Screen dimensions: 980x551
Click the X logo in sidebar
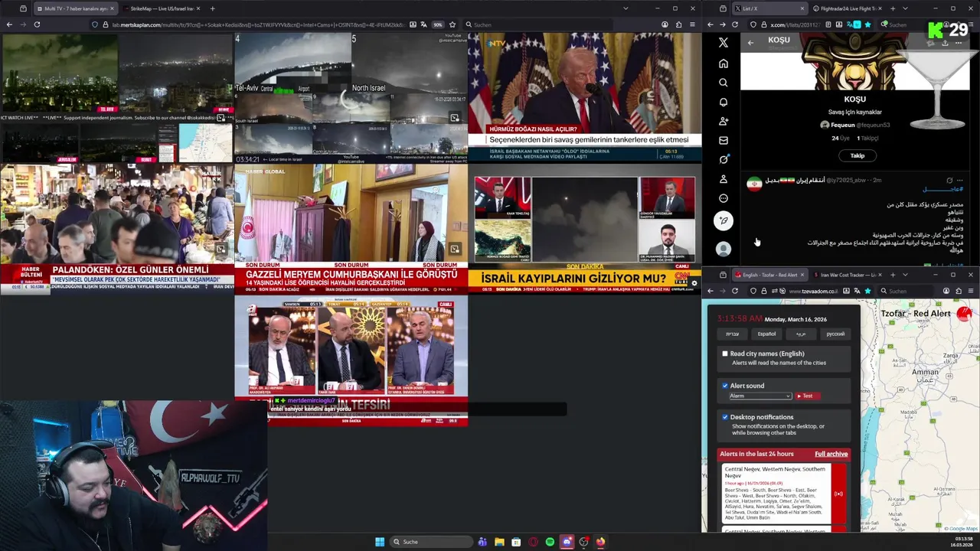724,43
